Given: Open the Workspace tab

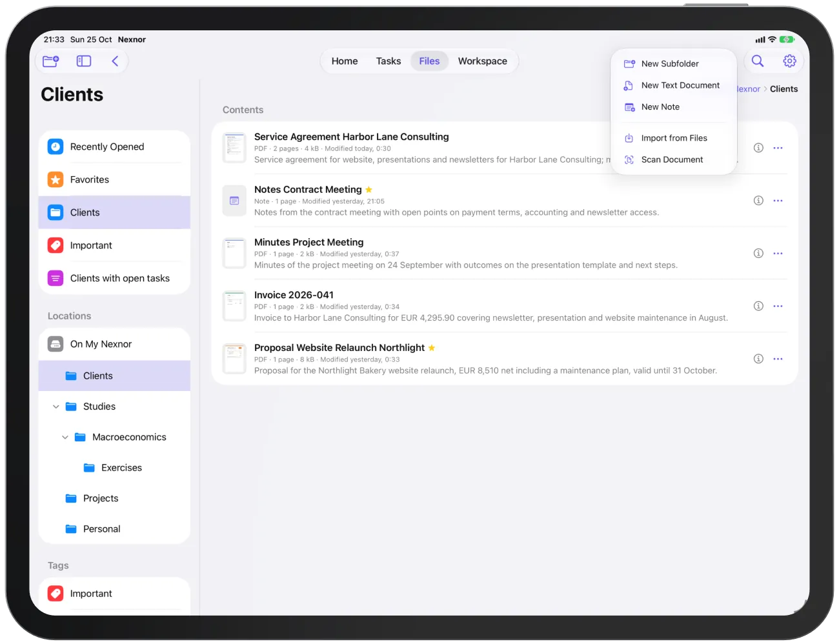Looking at the screenshot, I should [x=483, y=61].
